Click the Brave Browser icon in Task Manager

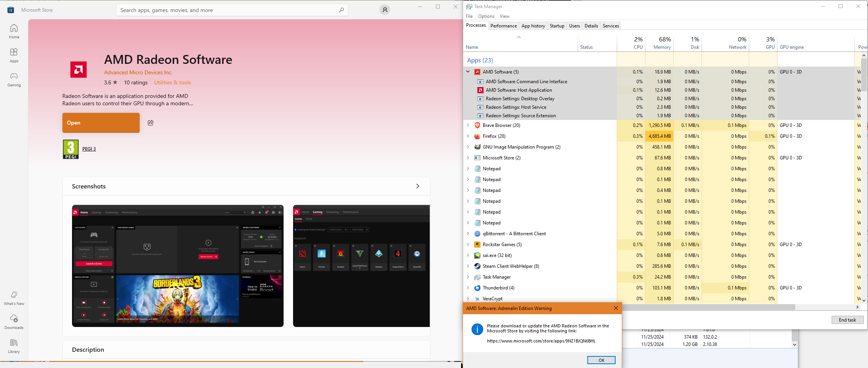pos(477,125)
